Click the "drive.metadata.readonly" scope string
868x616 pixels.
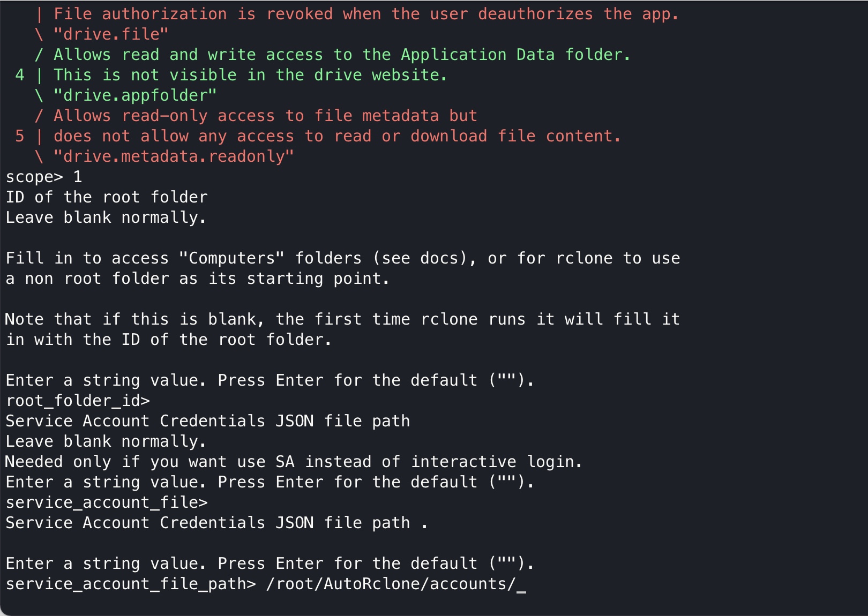point(174,157)
